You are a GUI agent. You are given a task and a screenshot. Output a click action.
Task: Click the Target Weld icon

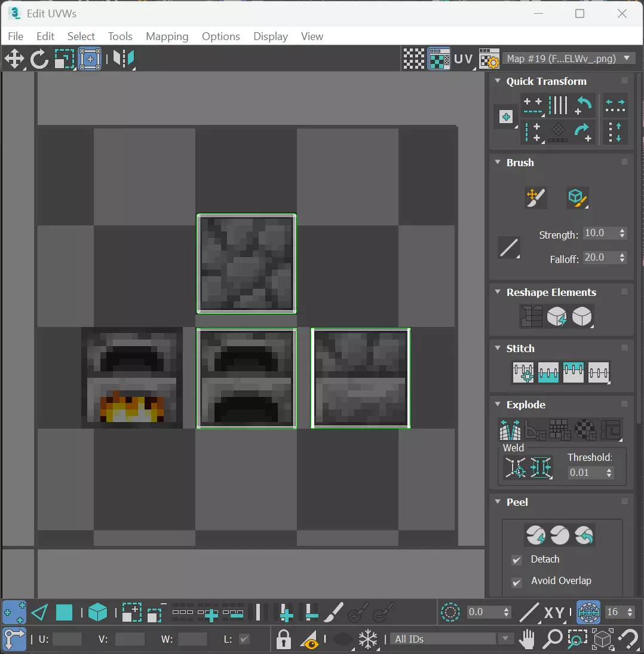pyautogui.click(x=515, y=467)
